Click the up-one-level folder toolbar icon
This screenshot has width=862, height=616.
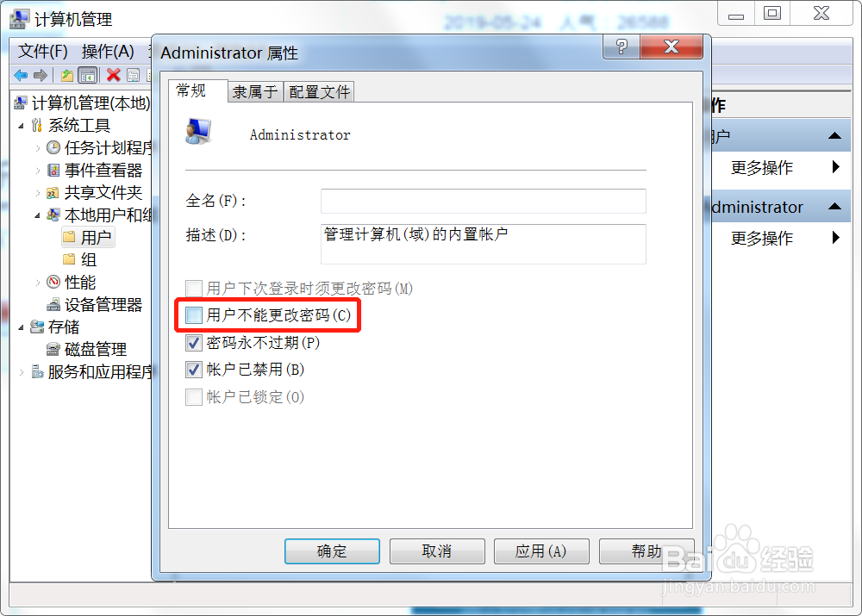tap(67, 75)
